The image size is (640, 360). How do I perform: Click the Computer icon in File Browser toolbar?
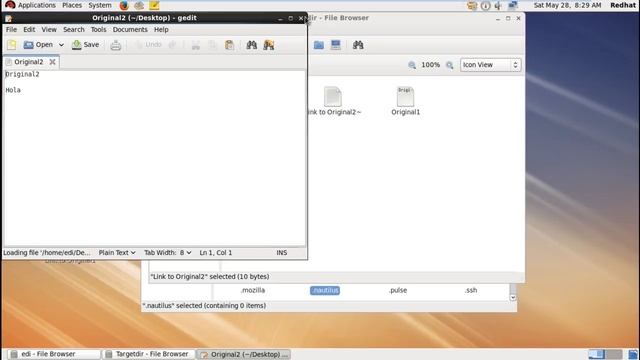[336, 45]
